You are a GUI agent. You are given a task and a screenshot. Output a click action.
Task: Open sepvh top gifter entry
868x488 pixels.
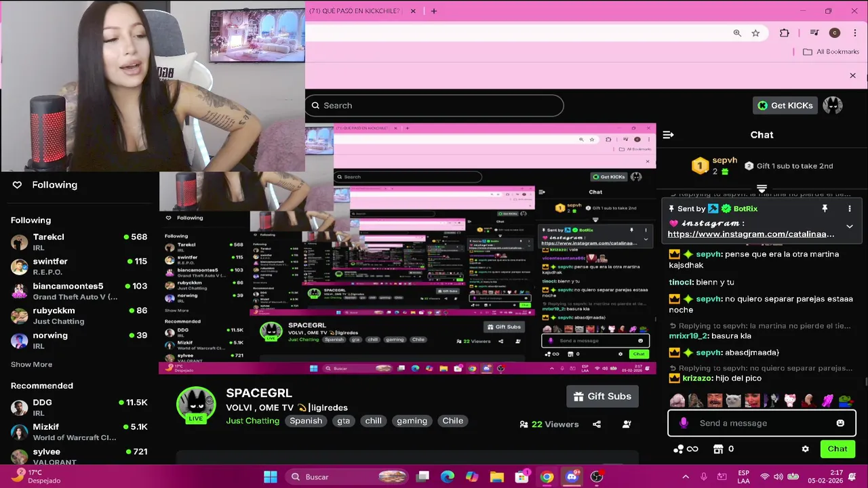tap(715, 165)
